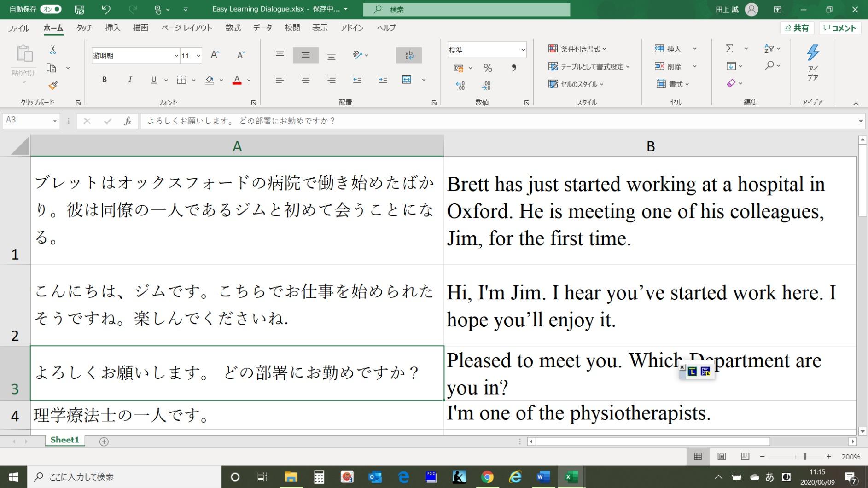Toggle the AutoSave switch
This screenshot has height=488, width=868.
(x=51, y=9)
